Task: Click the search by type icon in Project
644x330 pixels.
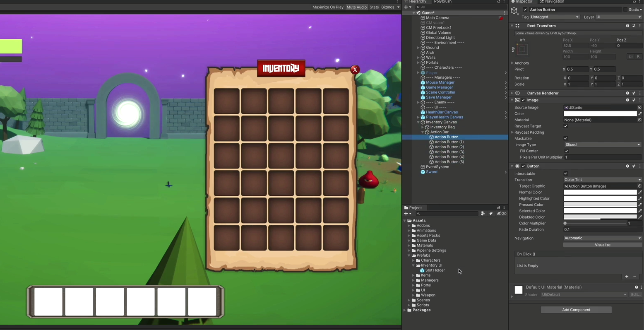Action: point(483,213)
